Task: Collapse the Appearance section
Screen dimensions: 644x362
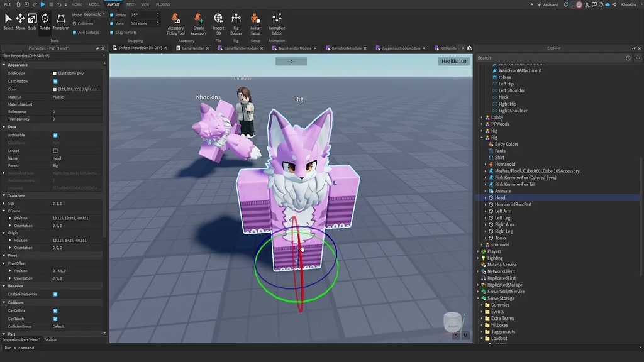Action: coord(4,65)
